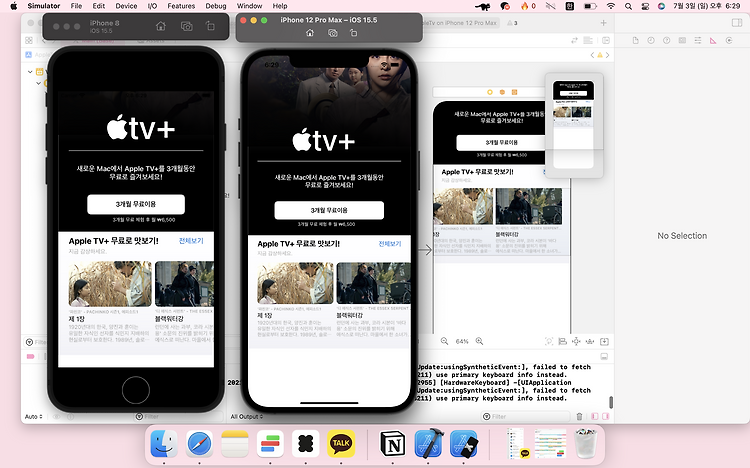Zoom in the storyboard canvas
Screen dimensions: 750x468
pyautogui.click(x=479, y=341)
